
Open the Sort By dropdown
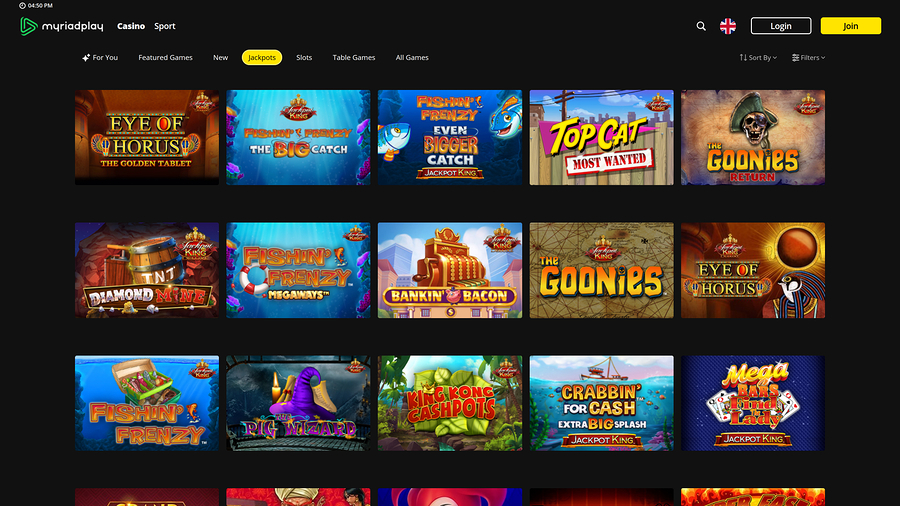coord(758,57)
